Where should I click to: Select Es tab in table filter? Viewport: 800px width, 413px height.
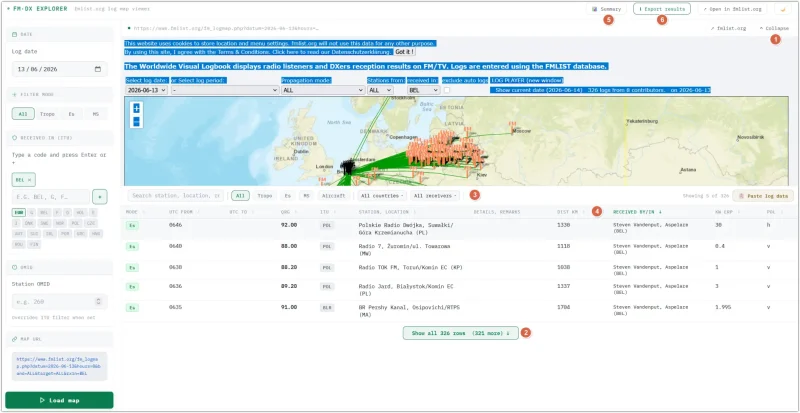click(x=288, y=196)
